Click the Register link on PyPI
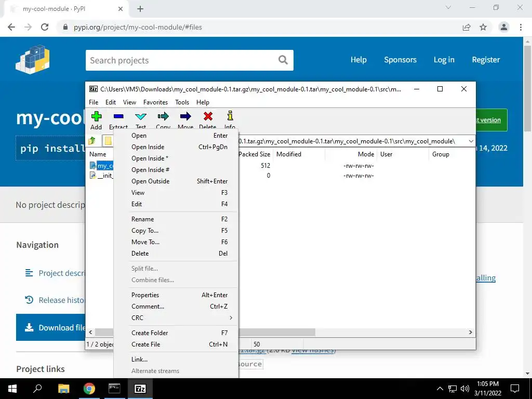This screenshot has width=532, height=399. [486, 60]
